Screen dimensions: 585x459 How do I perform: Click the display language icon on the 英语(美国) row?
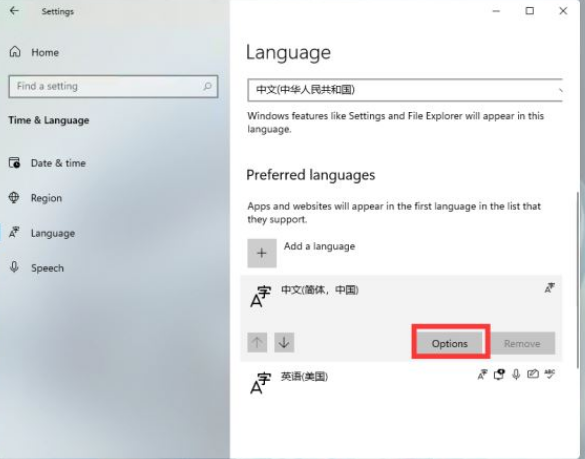(482, 374)
